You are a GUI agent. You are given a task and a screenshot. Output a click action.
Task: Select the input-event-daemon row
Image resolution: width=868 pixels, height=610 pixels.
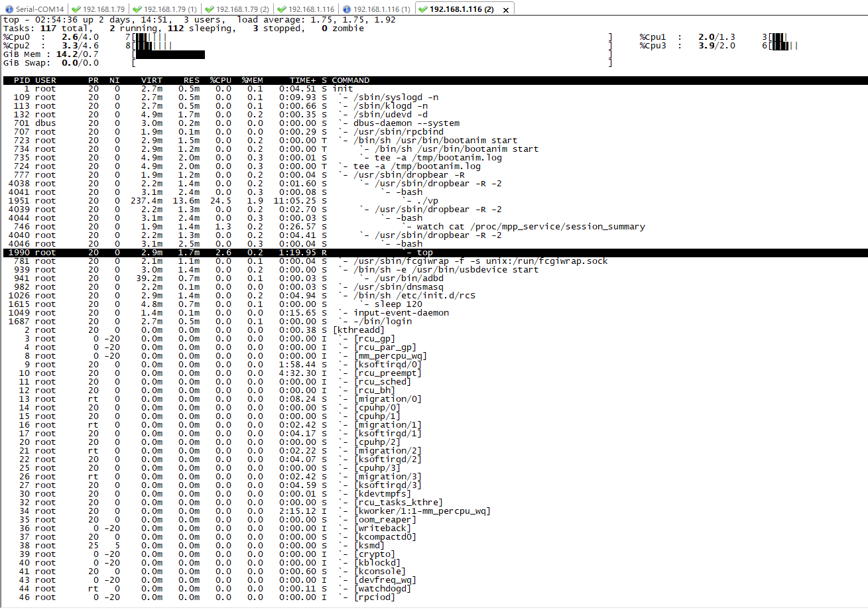tap(434, 313)
